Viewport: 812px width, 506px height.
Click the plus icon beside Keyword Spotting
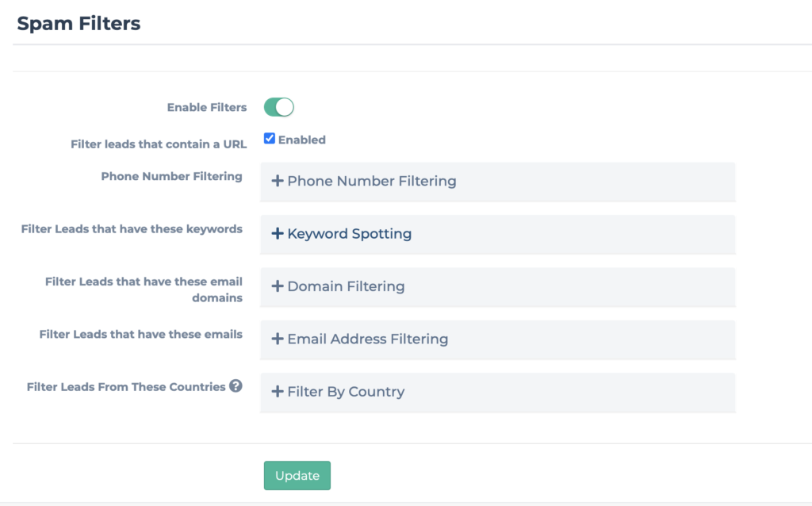278,234
